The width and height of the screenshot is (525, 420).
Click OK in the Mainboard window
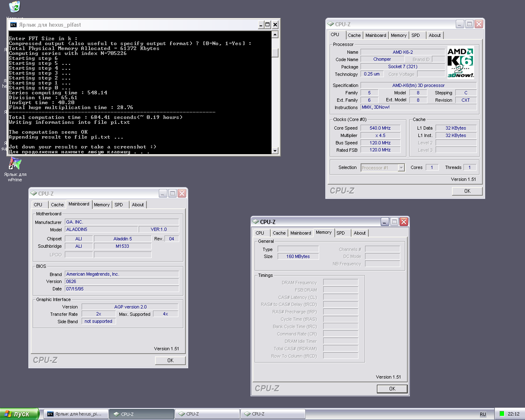[170, 360]
